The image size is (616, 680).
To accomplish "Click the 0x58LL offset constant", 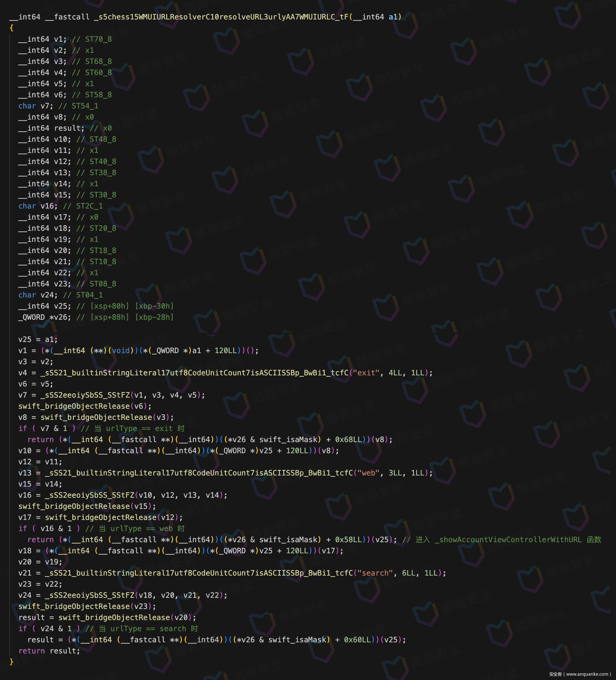I will 348,540.
